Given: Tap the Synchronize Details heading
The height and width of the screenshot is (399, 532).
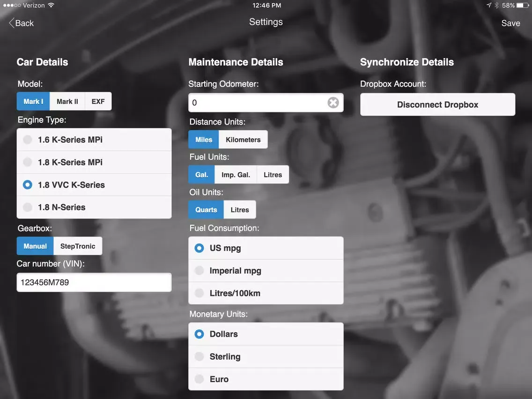Looking at the screenshot, I should [x=407, y=62].
